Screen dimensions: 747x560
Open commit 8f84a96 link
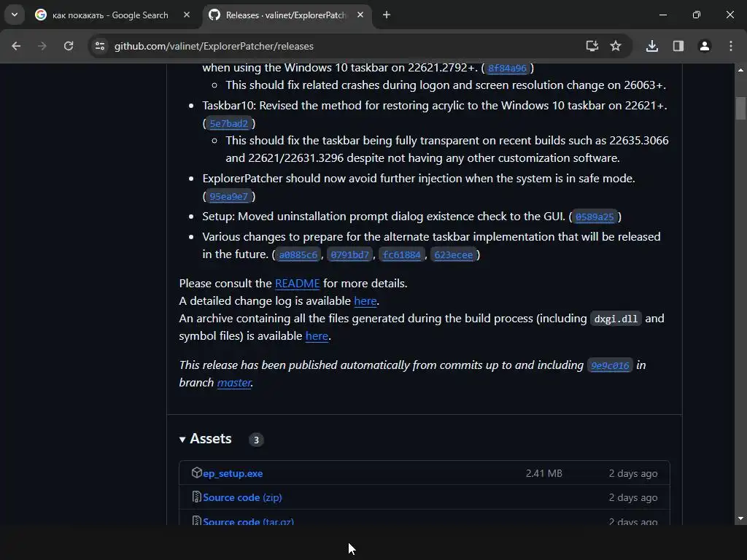point(508,68)
